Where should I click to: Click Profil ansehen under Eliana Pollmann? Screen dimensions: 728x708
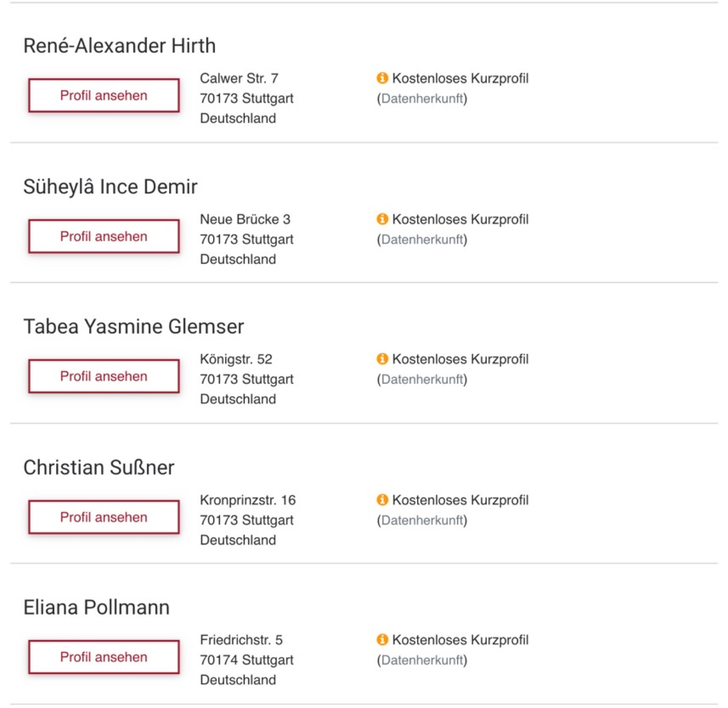[104, 657]
